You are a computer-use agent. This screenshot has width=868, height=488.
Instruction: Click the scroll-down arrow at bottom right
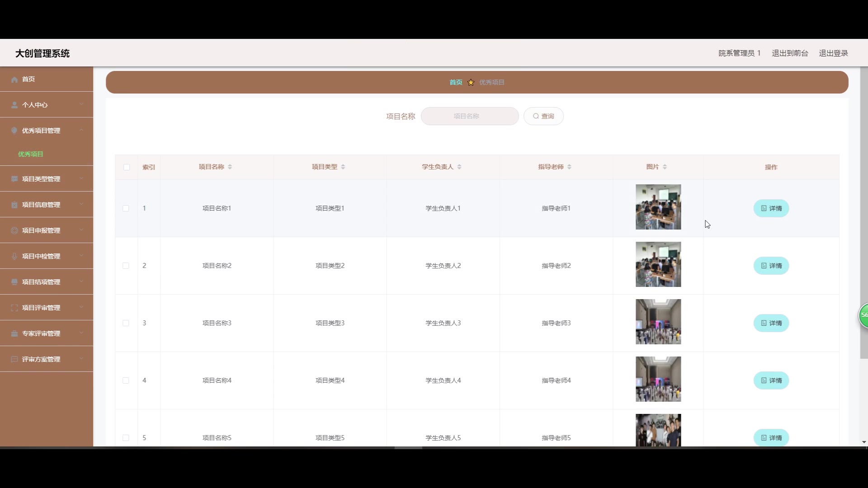[x=863, y=442]
